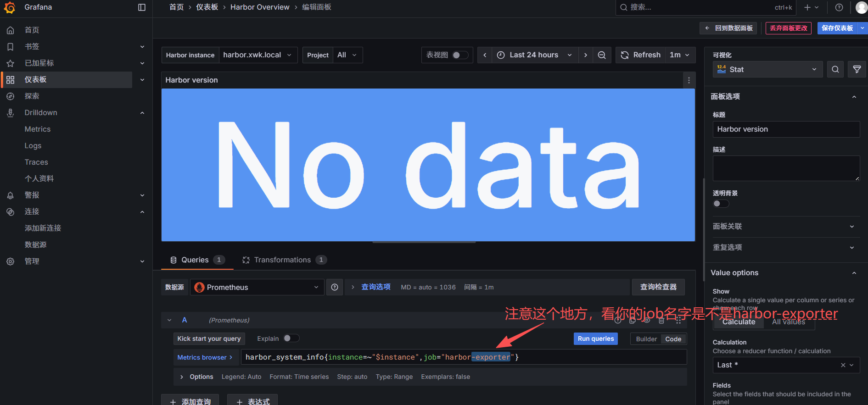Click the starred star icon
Image resolution: width=868 pixels, height=405 pixels.
(11, 63)
